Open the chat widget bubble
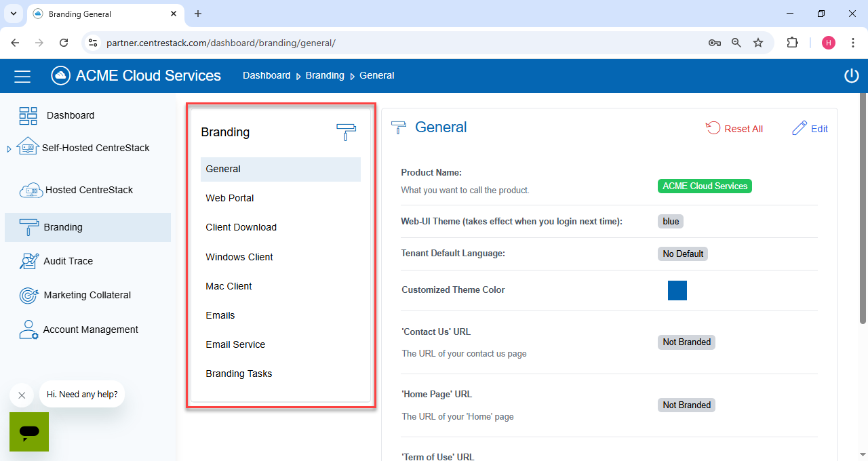 [29, 432]
